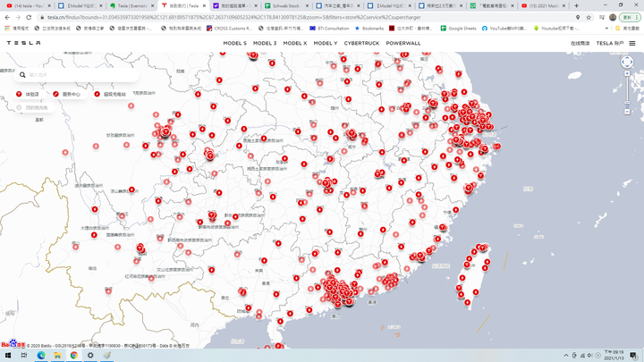This screenshot has width=644, height=362.
Task: Open the Bookmarks star bookmark
Action: [369, 29]
